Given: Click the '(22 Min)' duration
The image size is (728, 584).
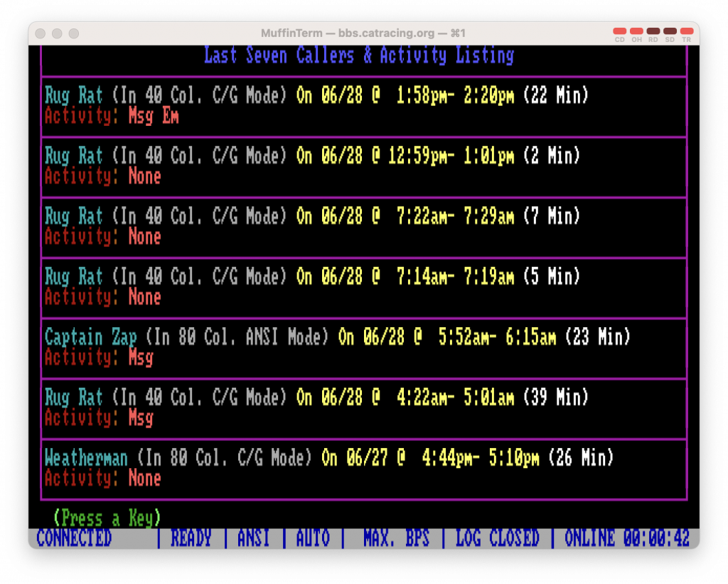Looking at the screenshot, I should [x=556, y=95].
